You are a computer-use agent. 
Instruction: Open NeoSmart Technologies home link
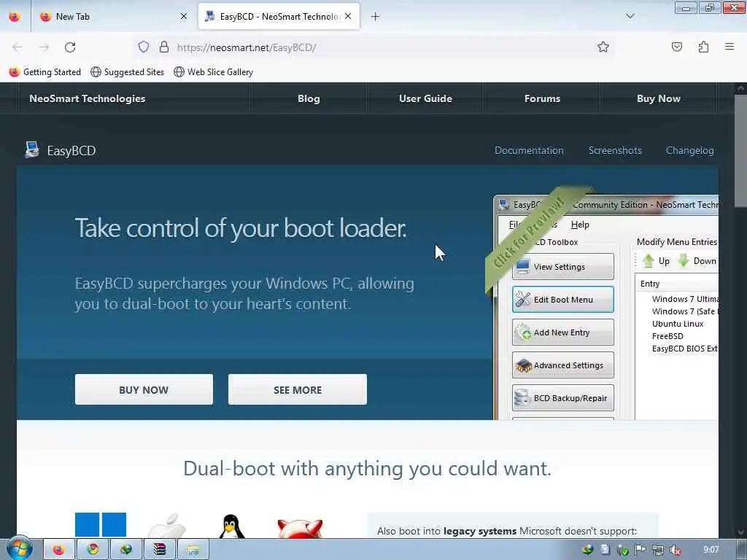88,98
